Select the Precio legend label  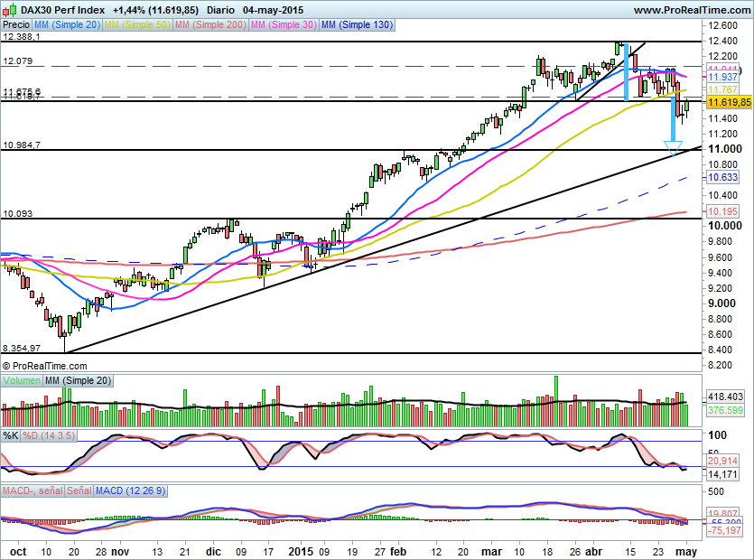tap(16, 24)
